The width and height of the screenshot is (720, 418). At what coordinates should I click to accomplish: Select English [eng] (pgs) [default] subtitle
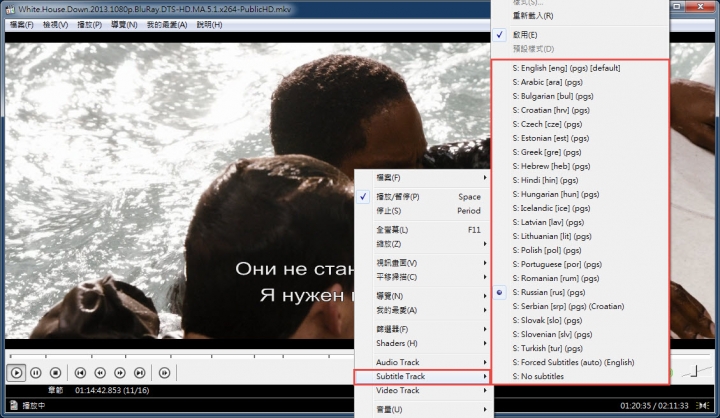[580, 68]
